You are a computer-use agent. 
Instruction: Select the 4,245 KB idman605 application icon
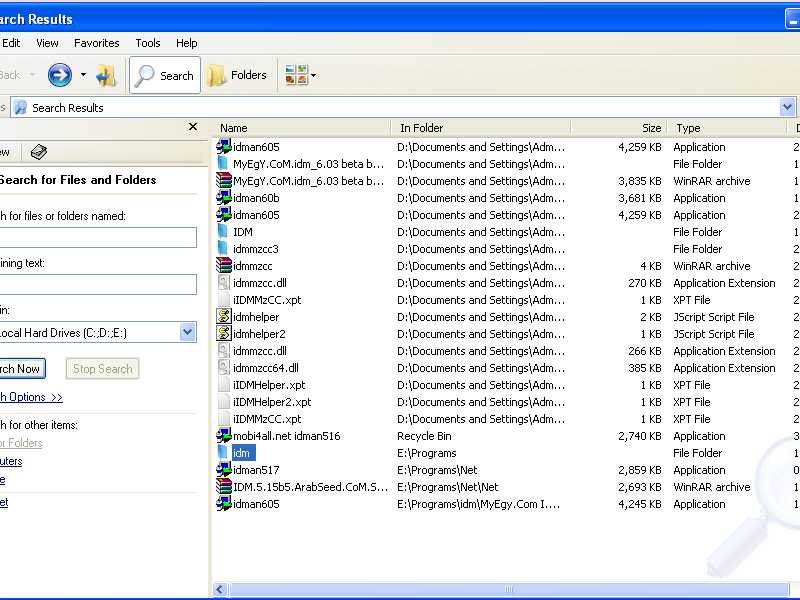pos(223,504)
